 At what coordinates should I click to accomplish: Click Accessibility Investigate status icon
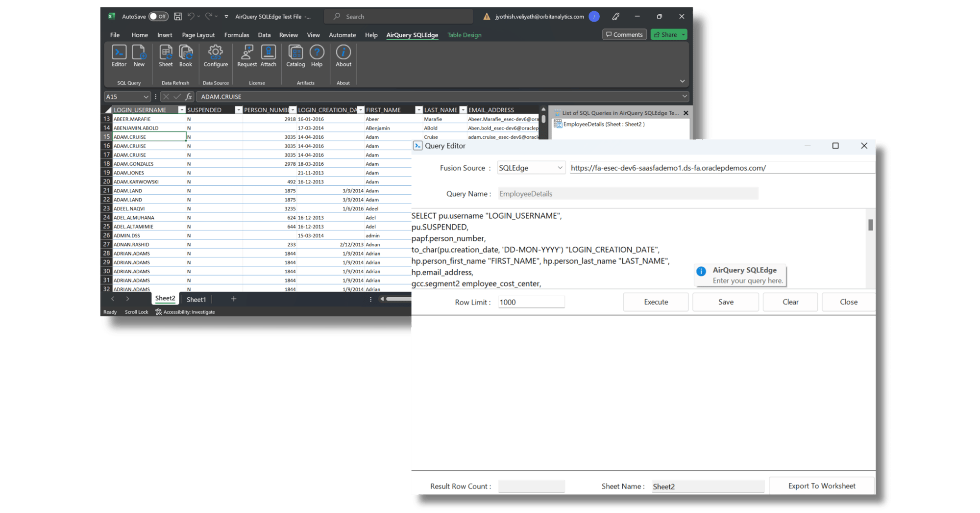tap(158, 312)
